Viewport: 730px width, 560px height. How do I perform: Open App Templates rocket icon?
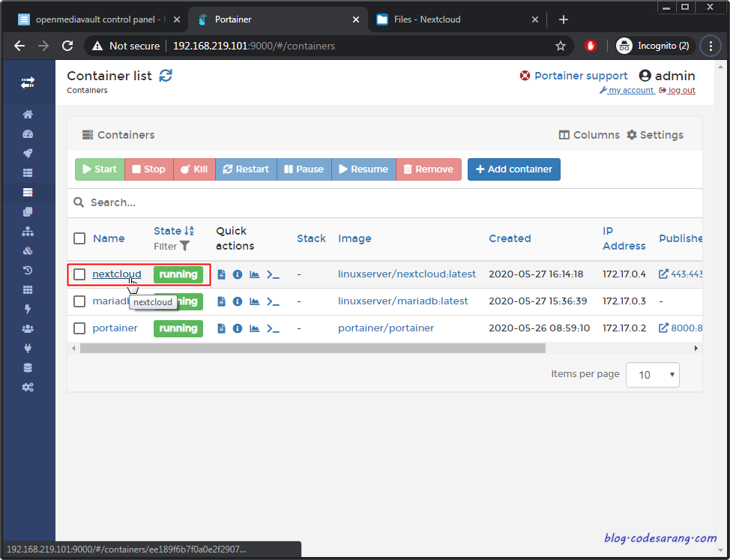(28, 153)
